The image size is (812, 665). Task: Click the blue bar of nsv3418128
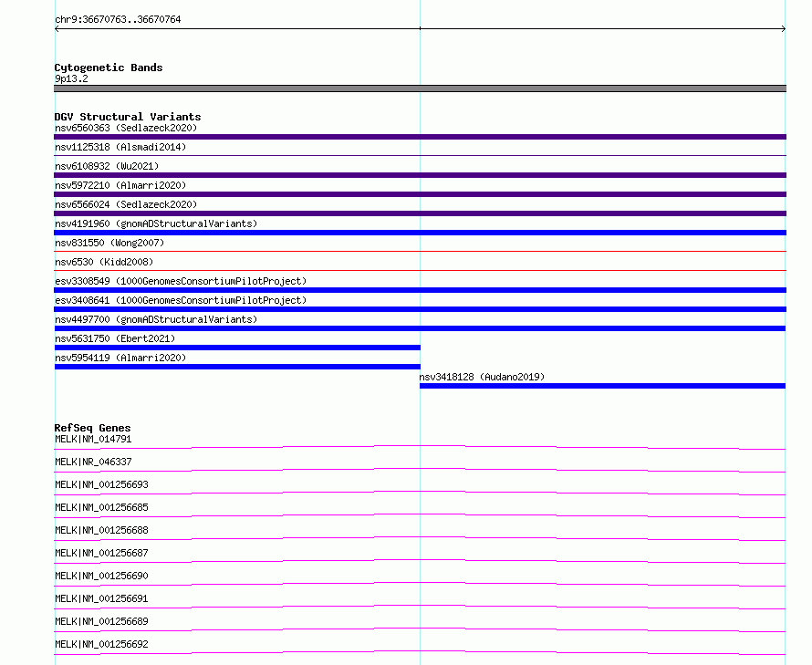[602, 386]
